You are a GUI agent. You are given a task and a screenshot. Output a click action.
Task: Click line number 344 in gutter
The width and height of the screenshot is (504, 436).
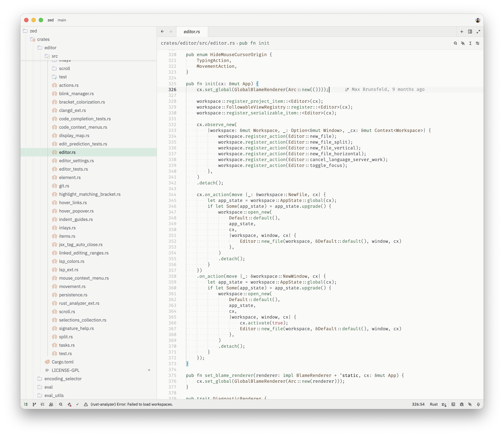(x=172, y=195)
